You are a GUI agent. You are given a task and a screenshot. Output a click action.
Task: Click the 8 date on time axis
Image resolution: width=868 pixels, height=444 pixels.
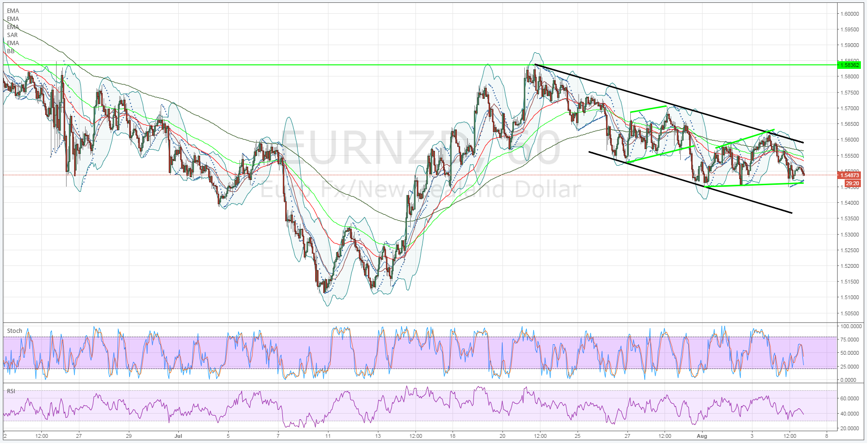pos(827,435)
